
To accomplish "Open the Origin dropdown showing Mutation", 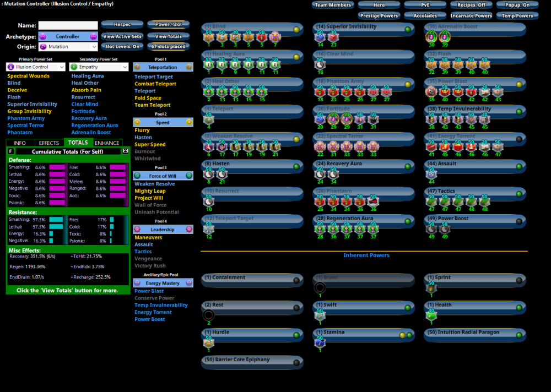I will click(68, 47).
